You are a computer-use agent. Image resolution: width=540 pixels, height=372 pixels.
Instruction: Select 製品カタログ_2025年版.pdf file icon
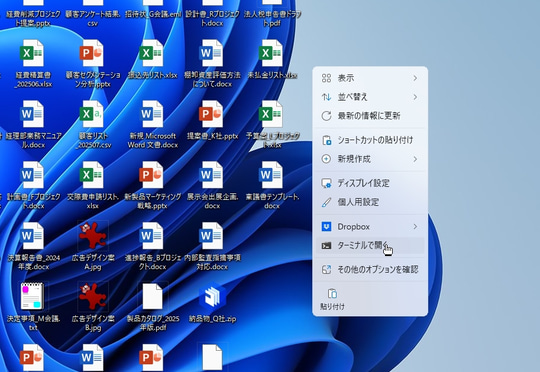(x=152, y=297)
